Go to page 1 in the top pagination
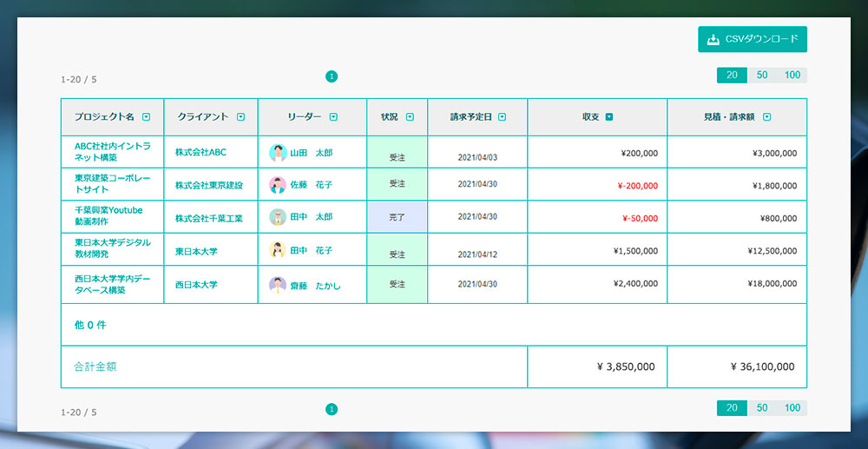This screenshot has width=868, height=449. coord(332,77)
